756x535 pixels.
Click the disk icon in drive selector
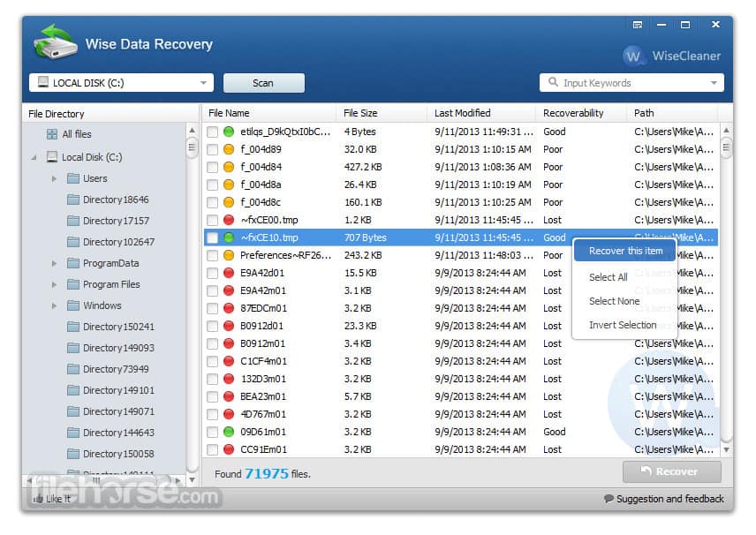pos(43,82)
